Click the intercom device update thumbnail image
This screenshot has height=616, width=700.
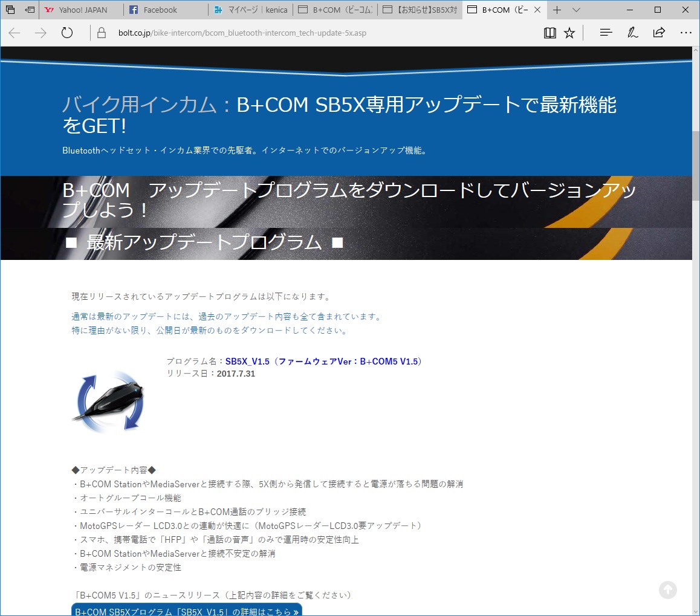coord(108,402)
